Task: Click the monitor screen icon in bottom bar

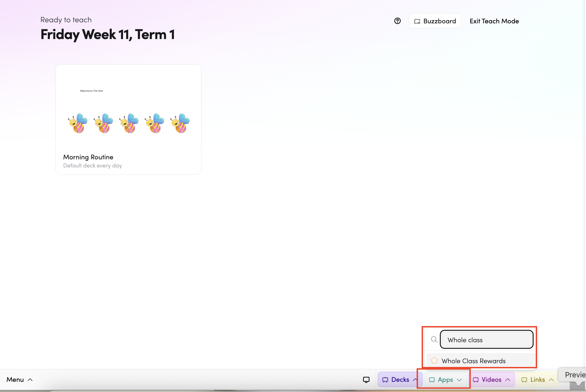Action: [366, 379]
